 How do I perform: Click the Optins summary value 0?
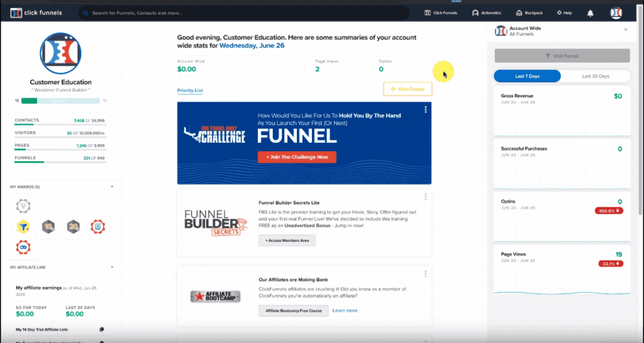click(x=381, y=69)
